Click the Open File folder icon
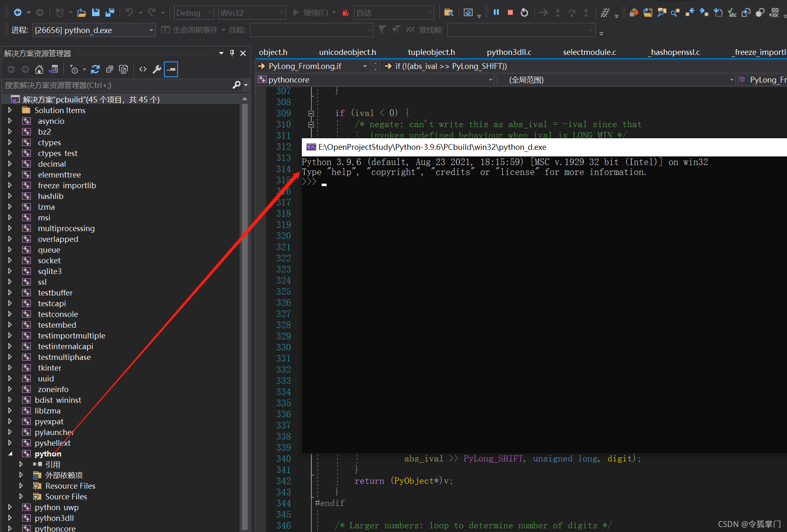Image resolution: width=787 pixels, height=532 pixels. (81, 13)
